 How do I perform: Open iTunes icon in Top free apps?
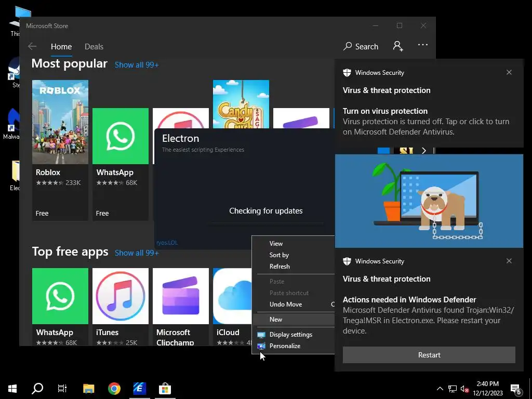(x=121, y=296)
